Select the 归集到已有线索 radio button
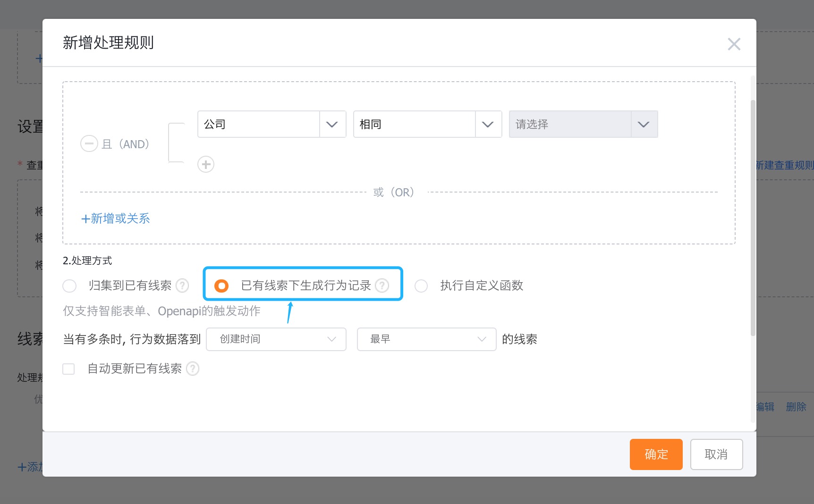 (x=69, y=286)
